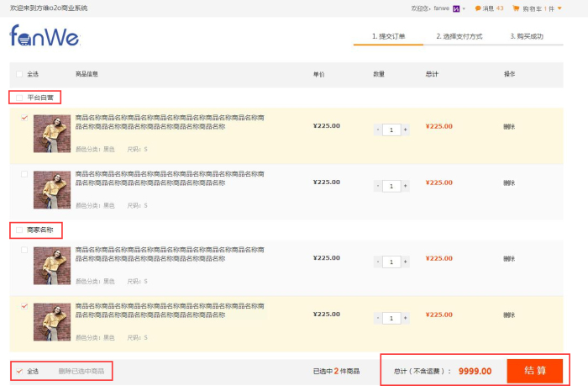
Task: Select the 3. 购买成功 step tab
Action: click(527, 36)
